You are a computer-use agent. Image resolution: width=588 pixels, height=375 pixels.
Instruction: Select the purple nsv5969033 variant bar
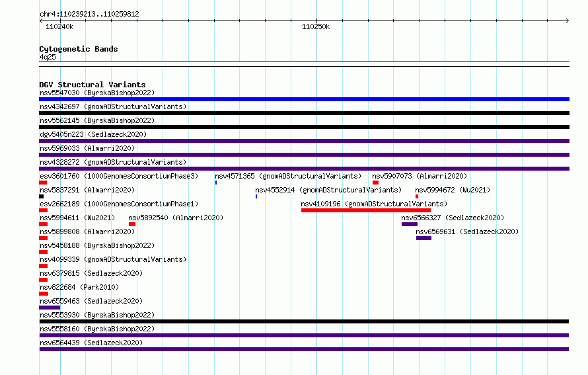304,155
